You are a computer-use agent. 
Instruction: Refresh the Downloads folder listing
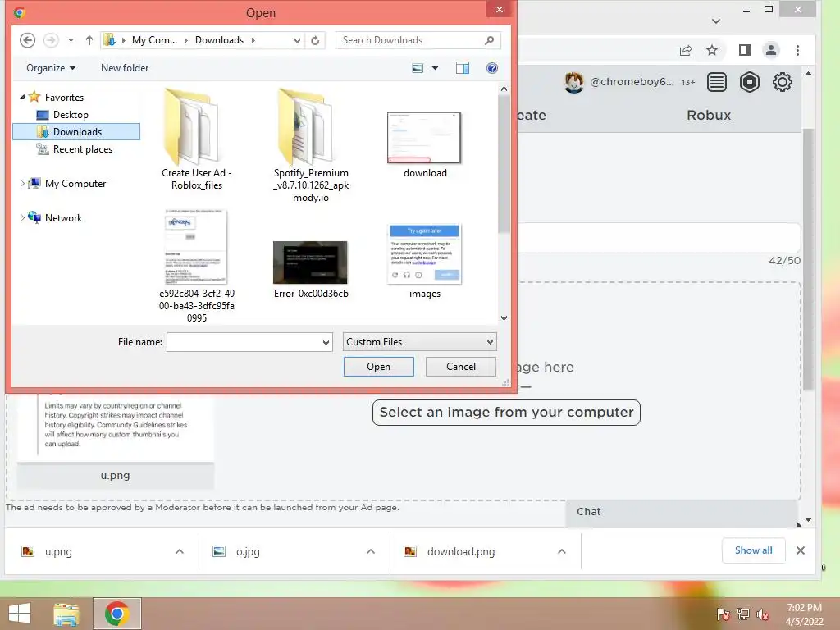coord(315,40)
